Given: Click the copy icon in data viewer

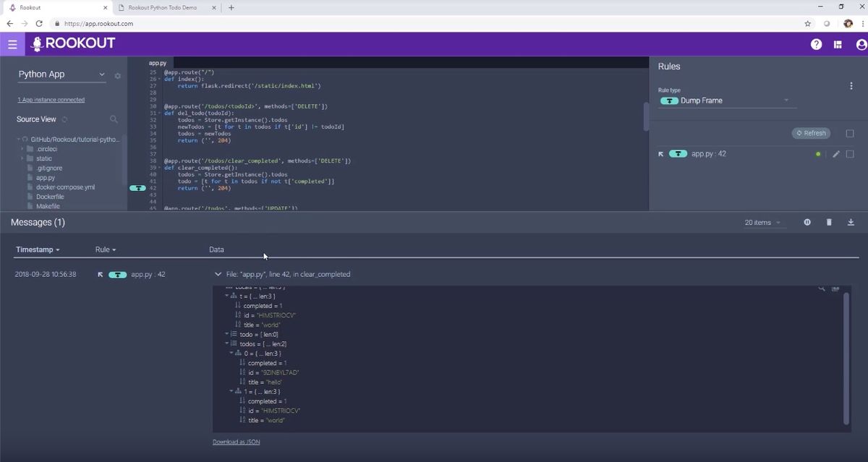Looking at the screenshot, I should click(835, 288).
